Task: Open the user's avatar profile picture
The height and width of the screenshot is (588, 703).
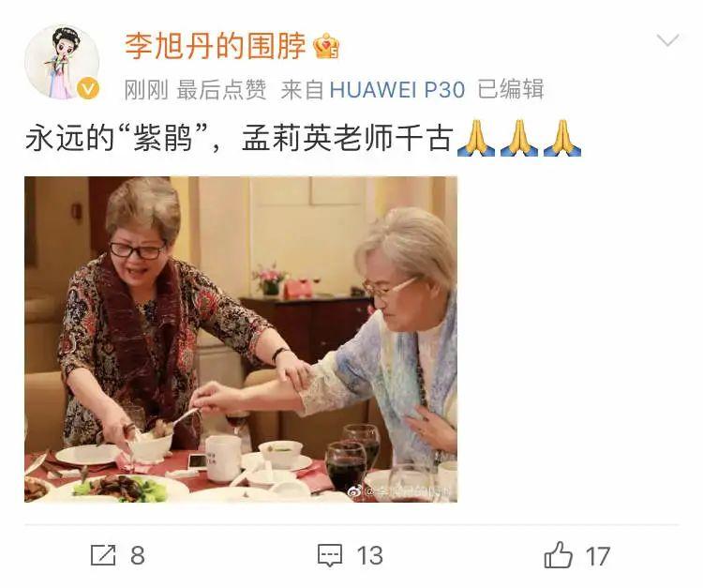Action: point(62,62)
